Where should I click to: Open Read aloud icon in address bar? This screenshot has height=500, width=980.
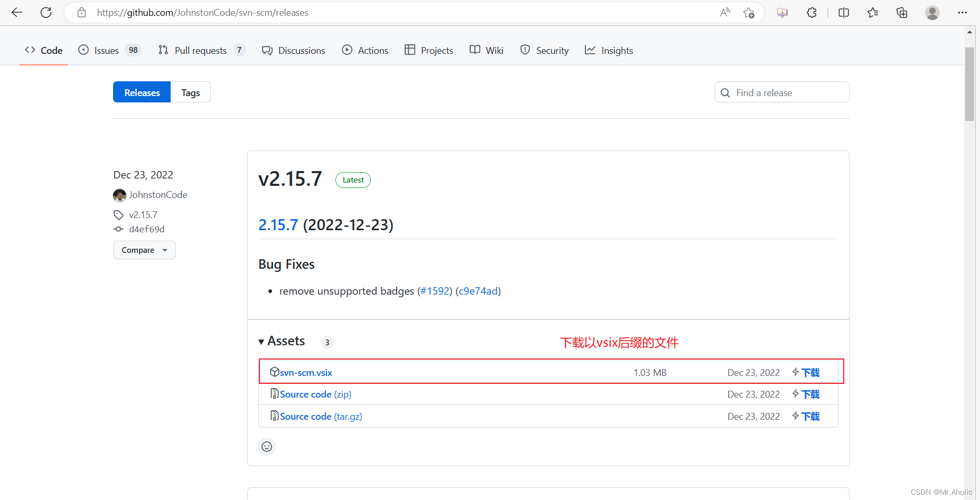[x=725, y=13]
